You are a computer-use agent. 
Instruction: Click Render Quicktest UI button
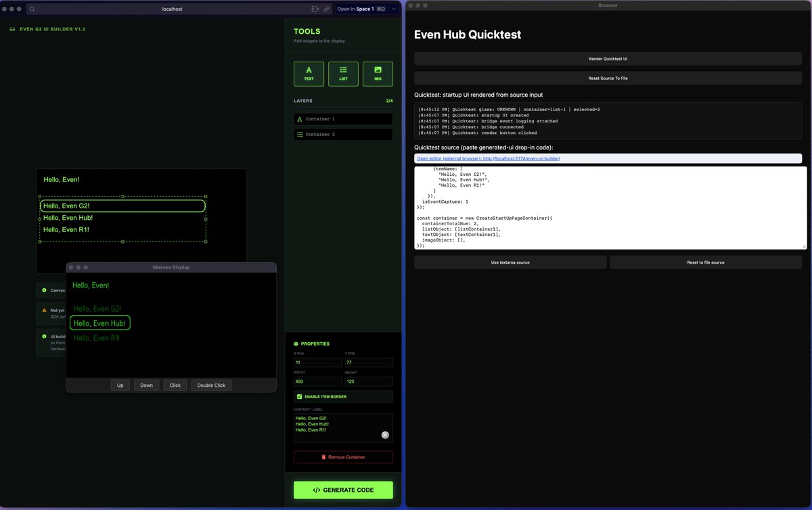pos(608,59)
